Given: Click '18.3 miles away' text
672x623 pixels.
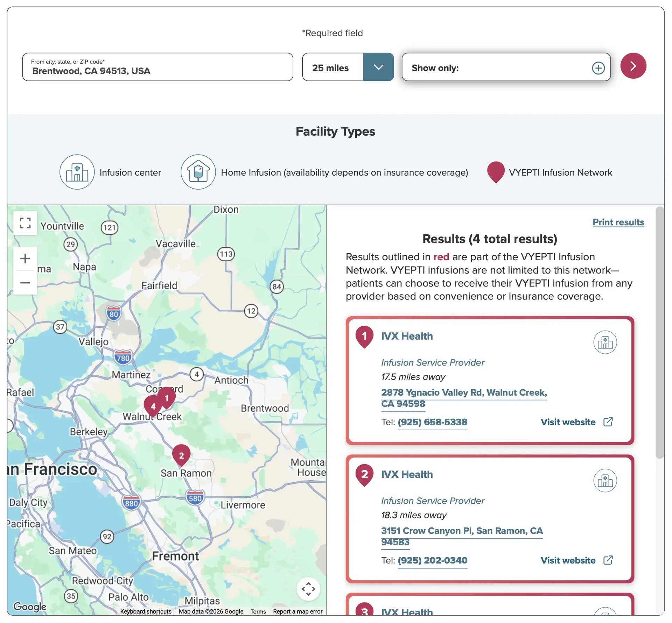Looking at the screenshot, I should coord(414,515).
